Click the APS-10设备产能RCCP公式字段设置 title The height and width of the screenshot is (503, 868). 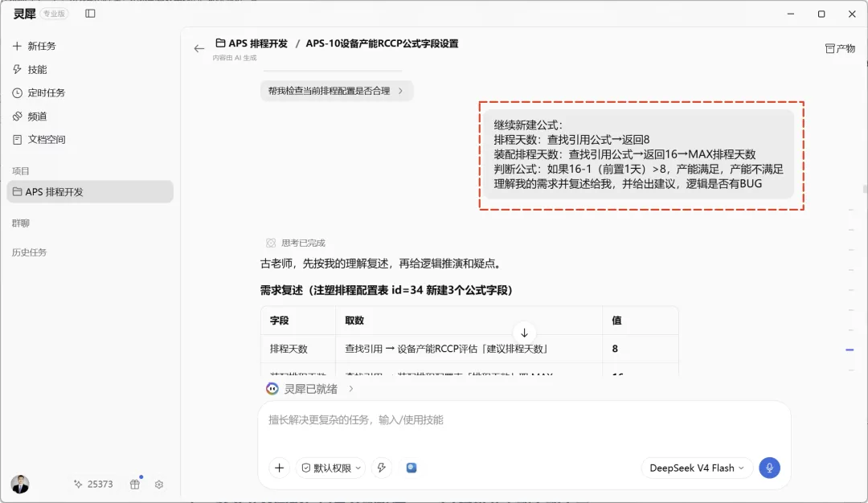[382, 43]
